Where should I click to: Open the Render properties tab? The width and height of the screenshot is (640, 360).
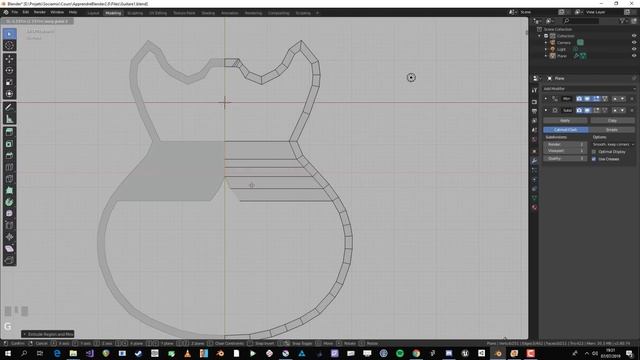(x=534, y=102)
